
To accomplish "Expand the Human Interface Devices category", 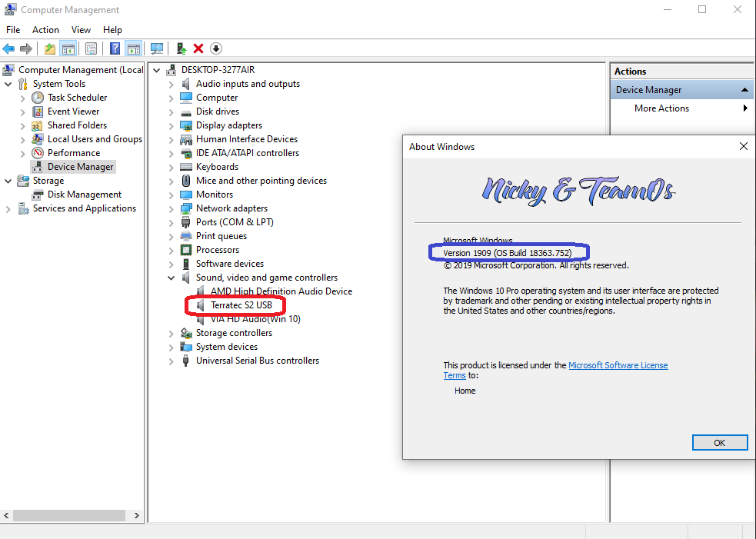I will [172, 140].
